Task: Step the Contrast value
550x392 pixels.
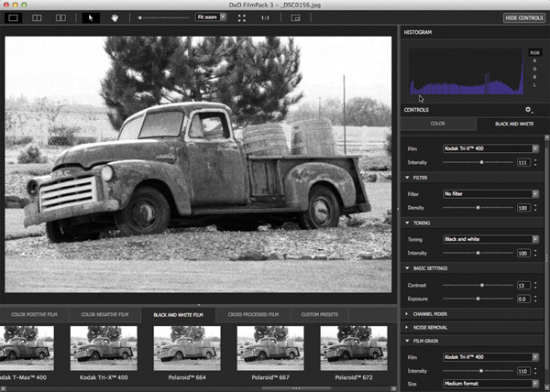Action: coord(535,285)
